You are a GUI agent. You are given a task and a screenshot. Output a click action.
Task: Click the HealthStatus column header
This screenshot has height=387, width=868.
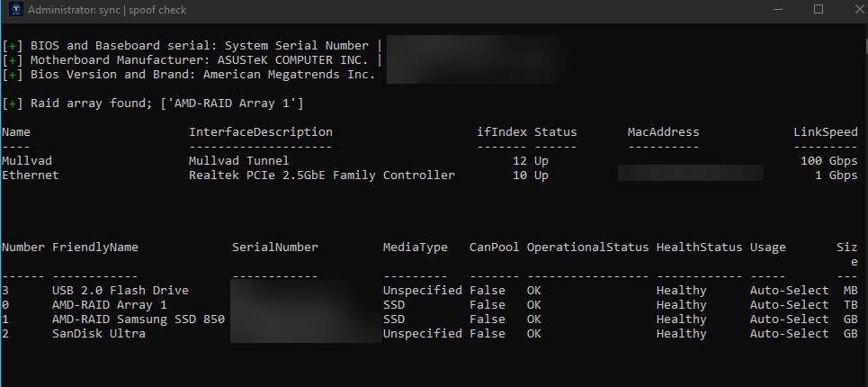click(699, 247)
